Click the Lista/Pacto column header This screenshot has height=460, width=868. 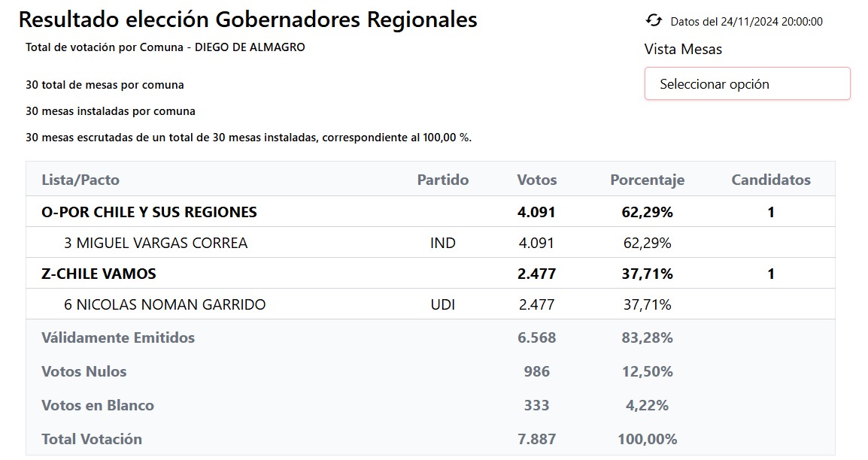click(80, 180)
